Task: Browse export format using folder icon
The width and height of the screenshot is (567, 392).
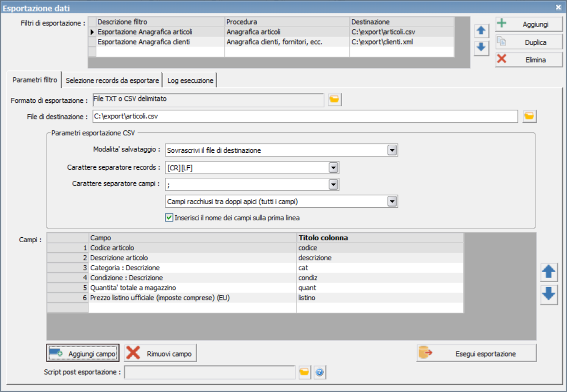Action: [x=334, y=99]
